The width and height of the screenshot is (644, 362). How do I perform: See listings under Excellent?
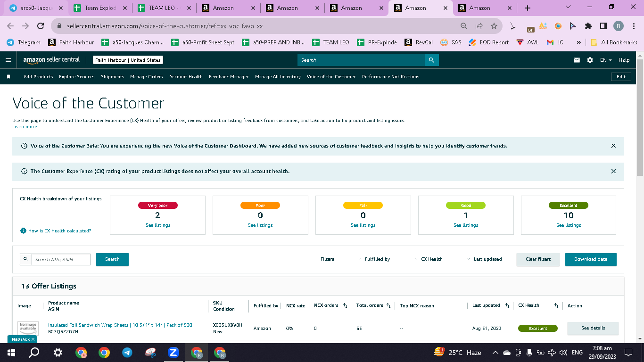coord(569,225)
